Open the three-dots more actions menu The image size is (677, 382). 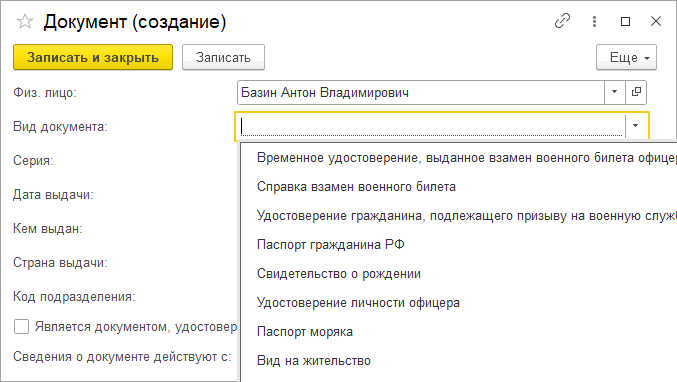[x=595, y=21]
